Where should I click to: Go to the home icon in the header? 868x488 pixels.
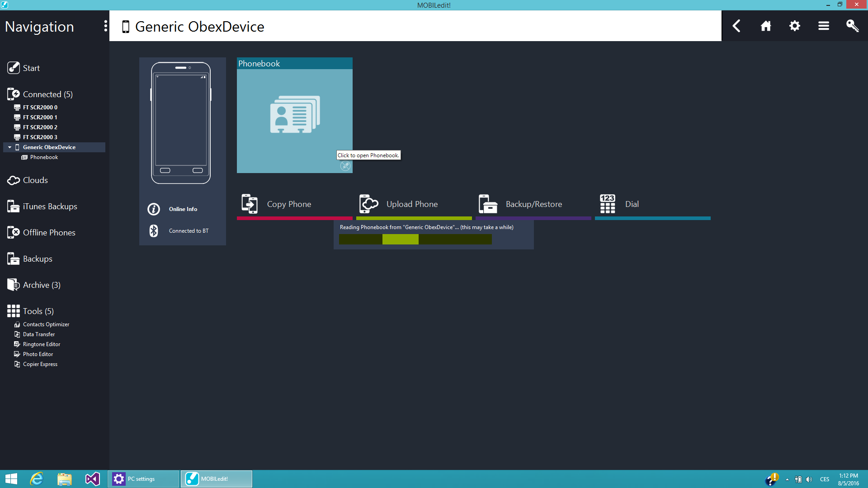click(x=765, y=26)
